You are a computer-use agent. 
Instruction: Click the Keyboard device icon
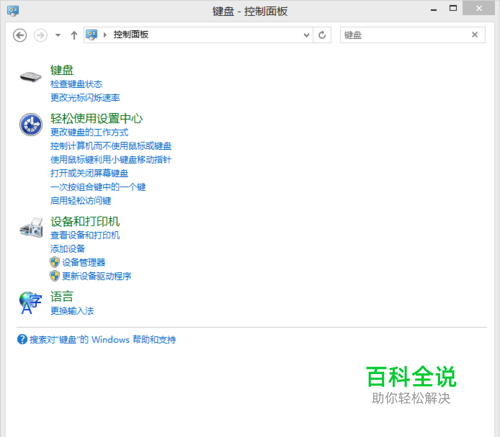pyautogui.click(x=30, y=77)
